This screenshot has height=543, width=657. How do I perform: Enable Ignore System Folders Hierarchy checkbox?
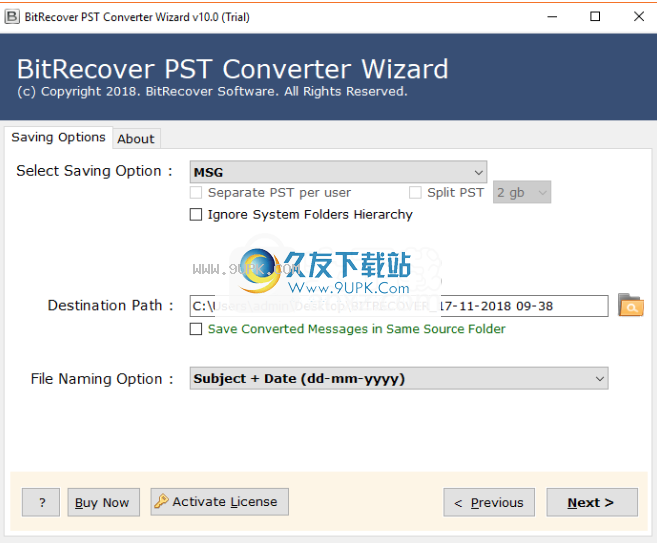[196, 215]
